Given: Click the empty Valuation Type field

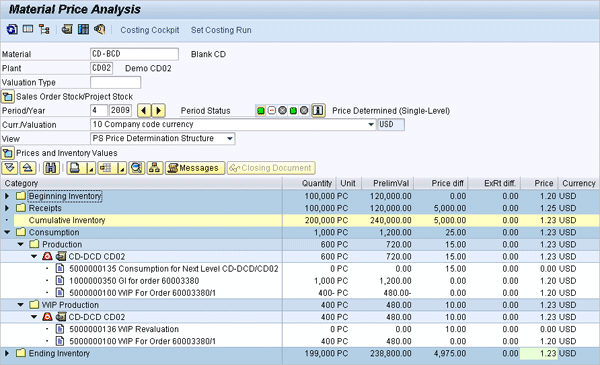Looking at the screenshot, I should click(x=116, y=82).
